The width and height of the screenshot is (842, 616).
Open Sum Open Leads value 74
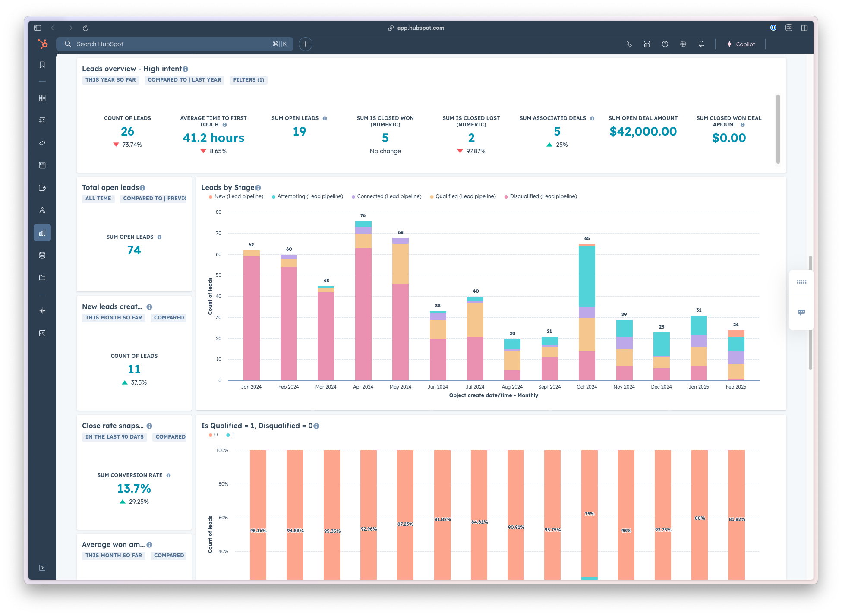(134, 250)
